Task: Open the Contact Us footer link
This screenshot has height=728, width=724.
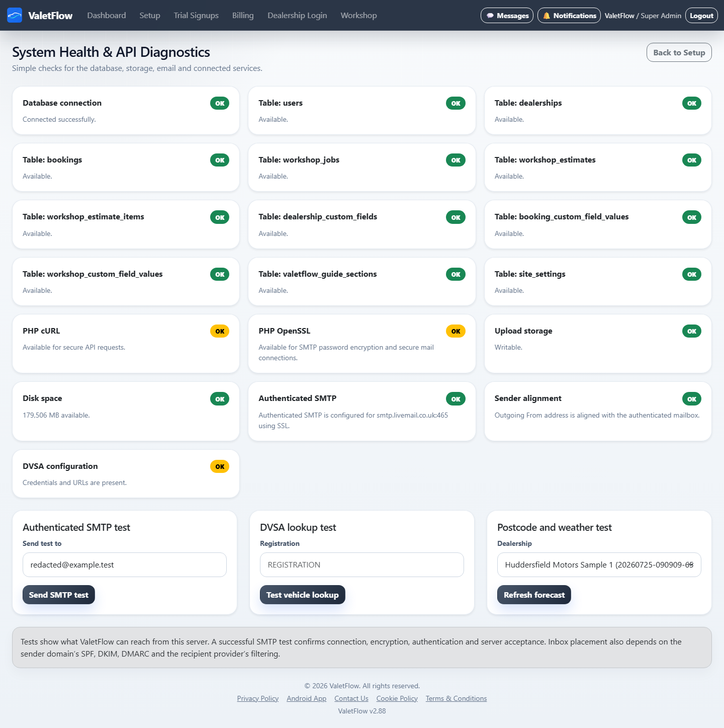Action: [x=351, y=698]
